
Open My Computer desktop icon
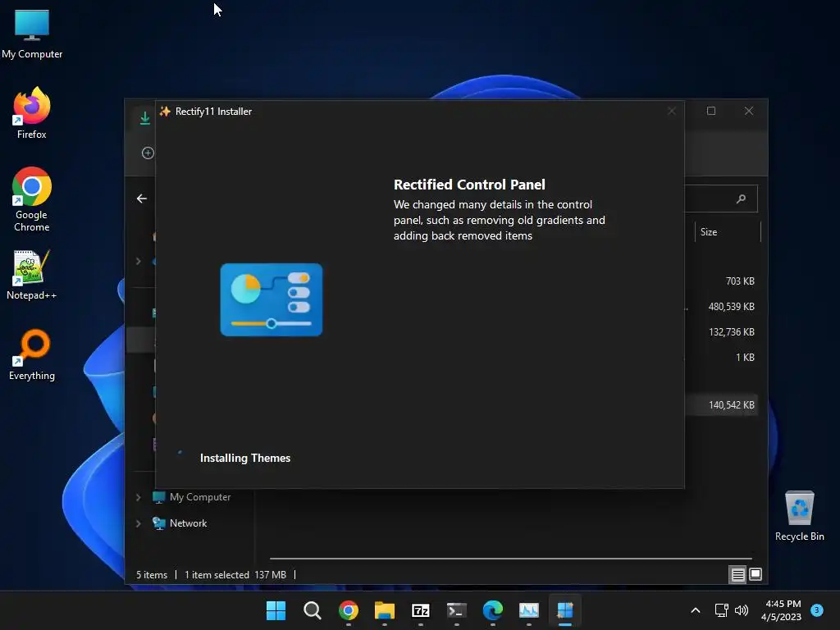coord(32,34)
